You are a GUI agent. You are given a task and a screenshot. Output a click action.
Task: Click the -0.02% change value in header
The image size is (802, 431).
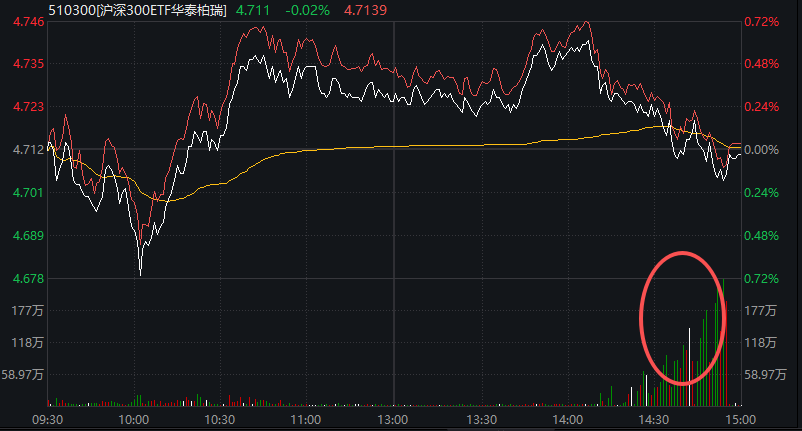pos(307,9)
